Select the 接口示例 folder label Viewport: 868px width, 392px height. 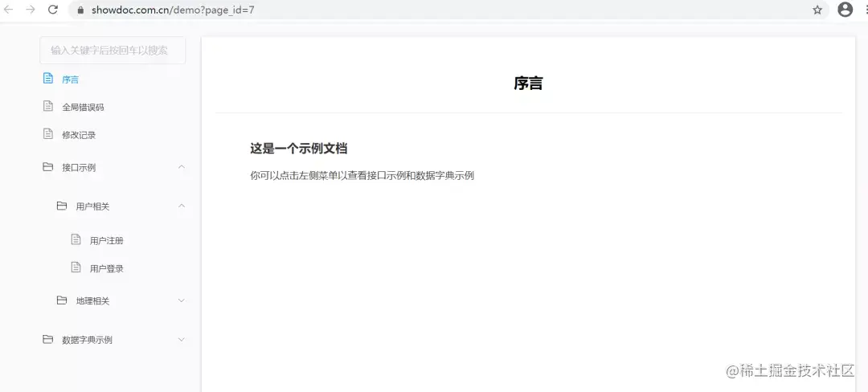pyautogui.click(x=79, y=168)
